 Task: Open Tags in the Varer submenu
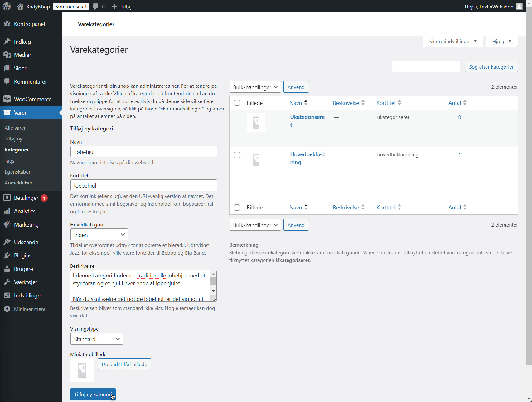pos(10,161)
